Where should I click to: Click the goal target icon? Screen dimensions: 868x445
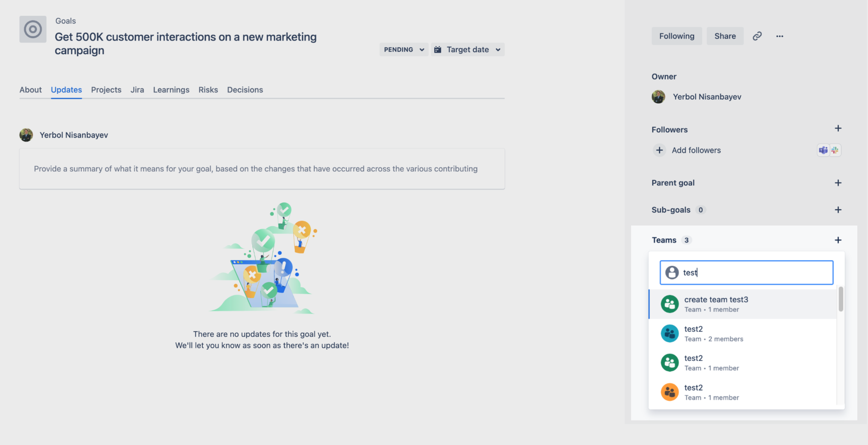pos(33,29)
